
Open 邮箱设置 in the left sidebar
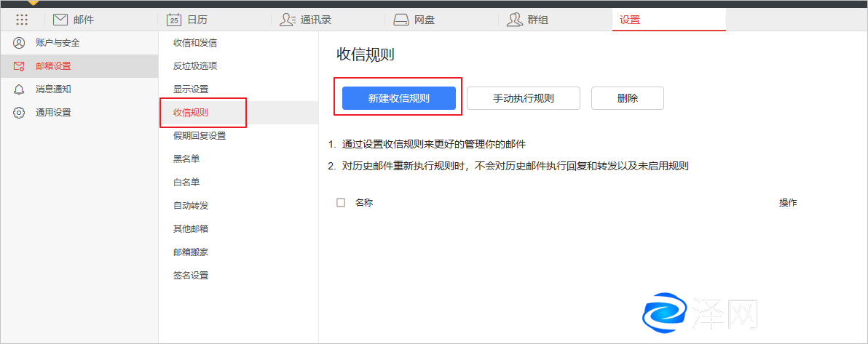point(53,66)
